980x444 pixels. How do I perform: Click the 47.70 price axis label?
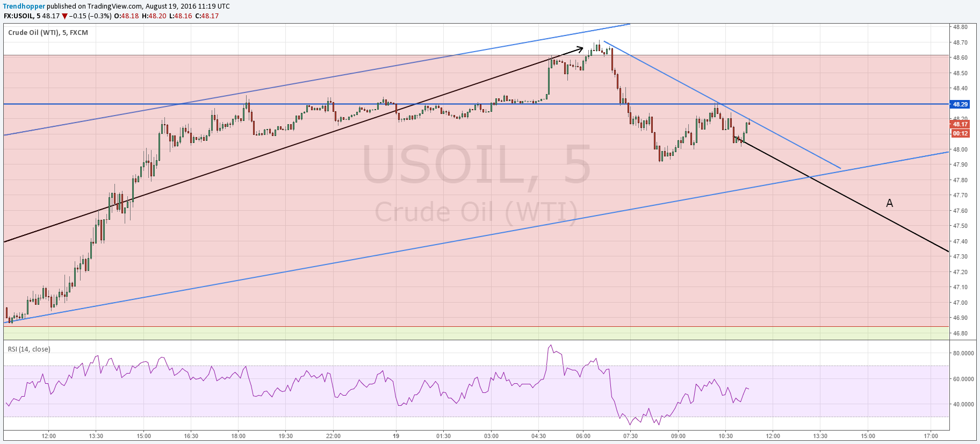coord(960,195)
